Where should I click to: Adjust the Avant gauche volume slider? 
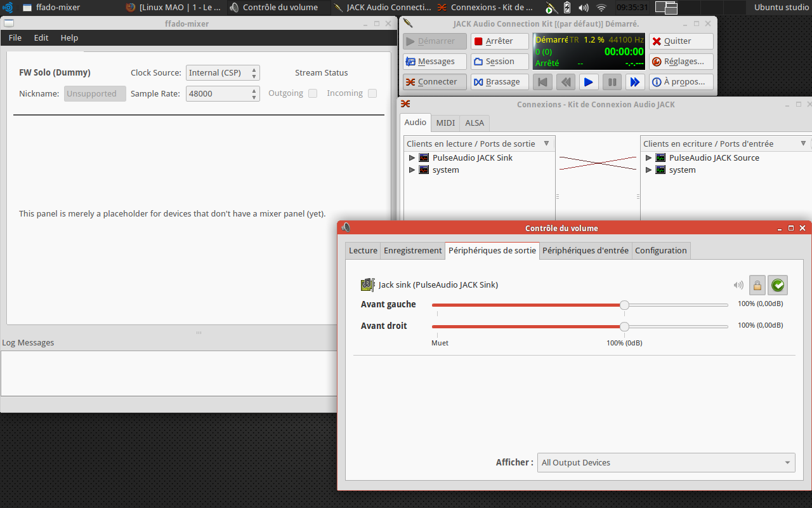point(580,305)
